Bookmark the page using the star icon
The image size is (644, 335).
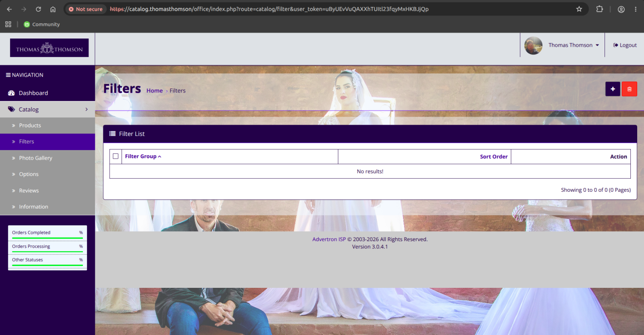[x=579, y=9]
